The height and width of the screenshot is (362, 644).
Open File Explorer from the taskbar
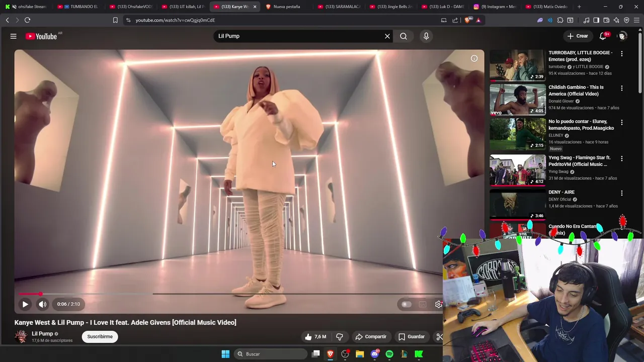360,354
